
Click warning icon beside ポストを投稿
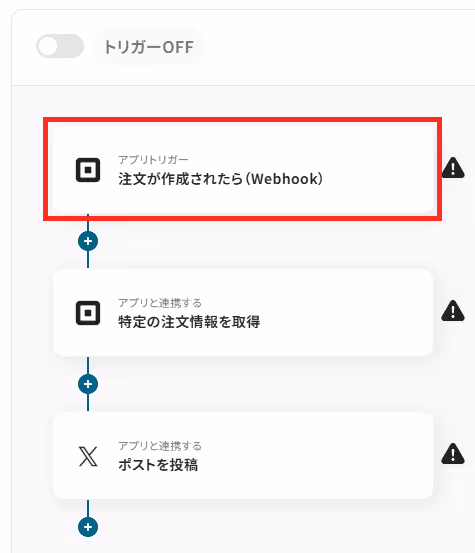pyautogui.click(x=453, y=454)
